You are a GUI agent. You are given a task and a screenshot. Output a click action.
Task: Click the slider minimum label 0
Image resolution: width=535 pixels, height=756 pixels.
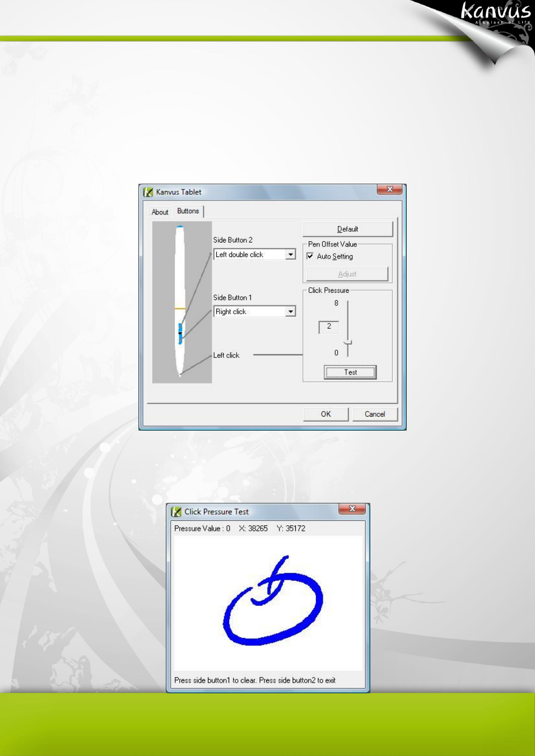(x=336, y=353)
